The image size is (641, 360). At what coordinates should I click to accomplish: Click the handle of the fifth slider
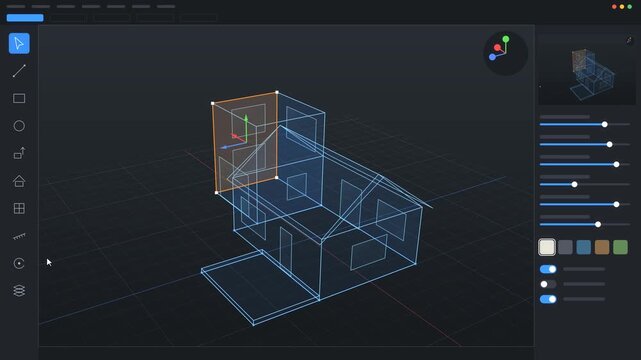[x=616, y=204]
